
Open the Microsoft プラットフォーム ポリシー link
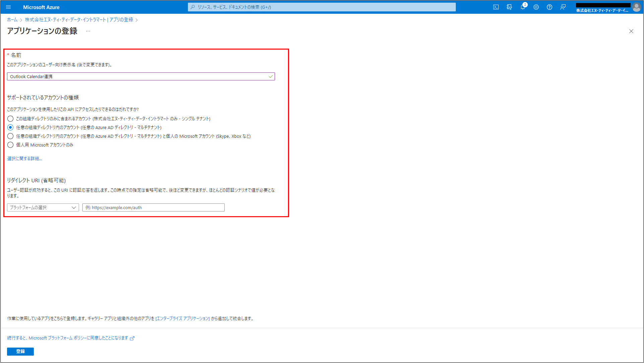71,338
